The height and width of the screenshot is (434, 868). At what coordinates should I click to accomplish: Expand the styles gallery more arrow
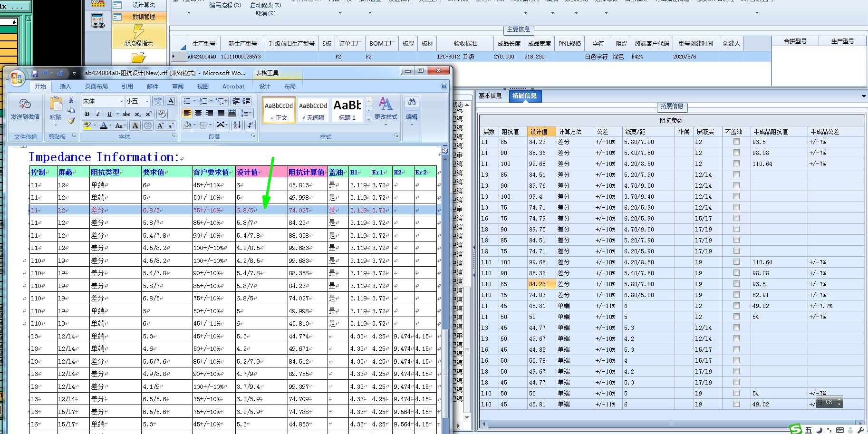tap(368, 120)
